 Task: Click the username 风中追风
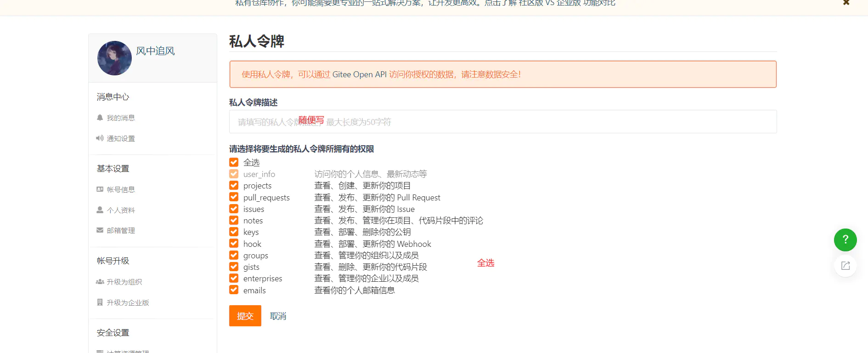155,51
